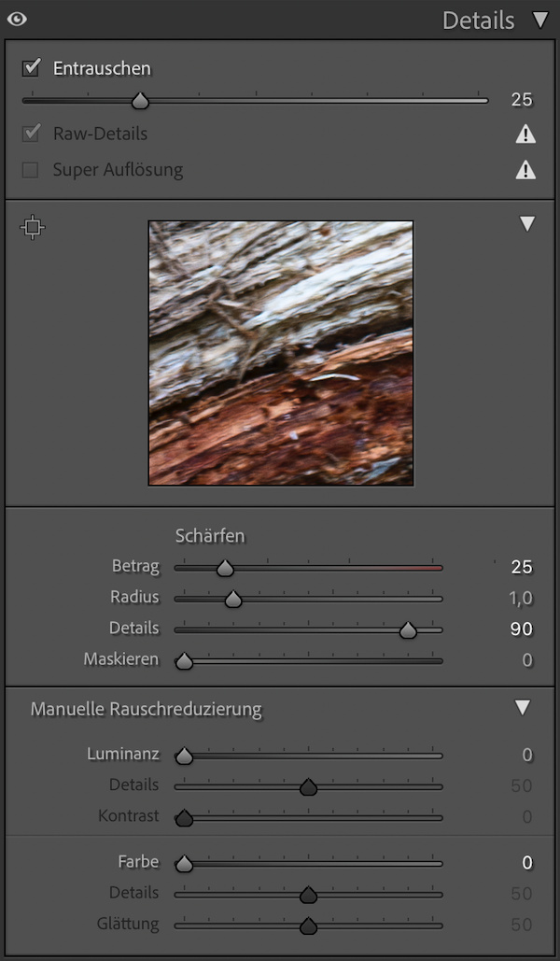The width and height of the screenshot is (560, 961).
Task: Click the Radius slider handle
Action: (x=233, y=599)
